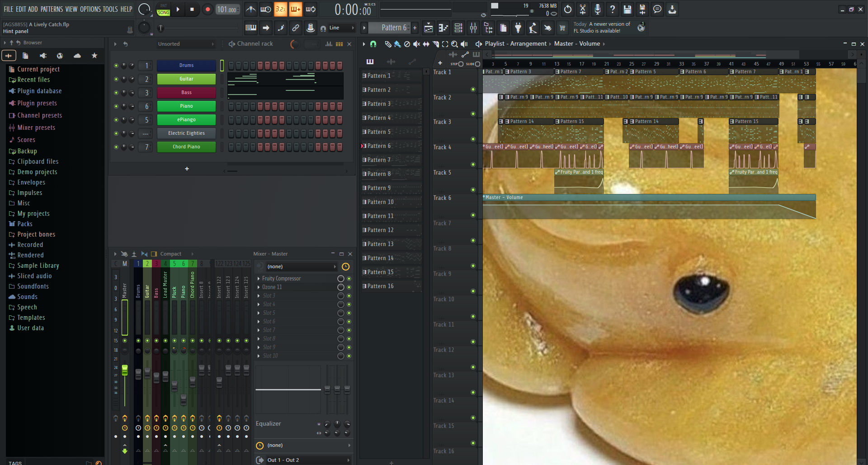Switch PAT/SONG playback mode
The height and width of the screenshot is (465, 868).
(163, 9)
